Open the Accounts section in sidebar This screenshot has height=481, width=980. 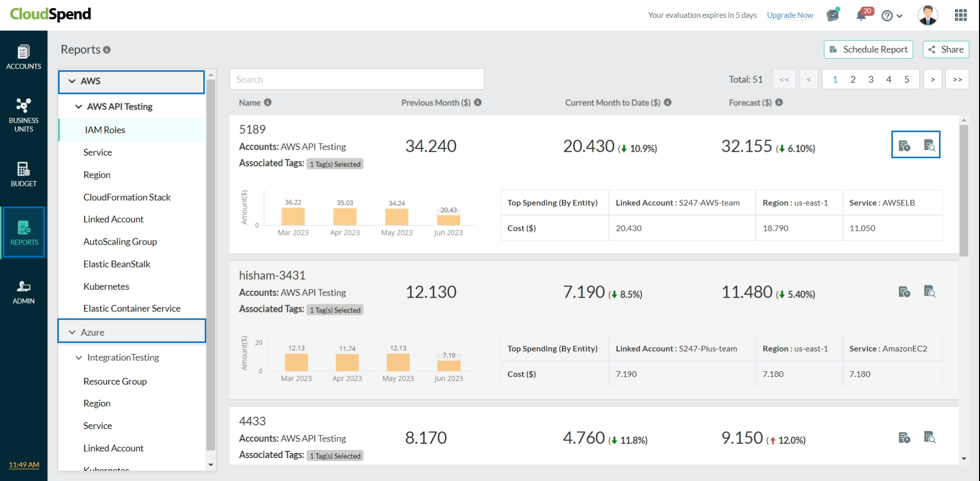(23, 57)
